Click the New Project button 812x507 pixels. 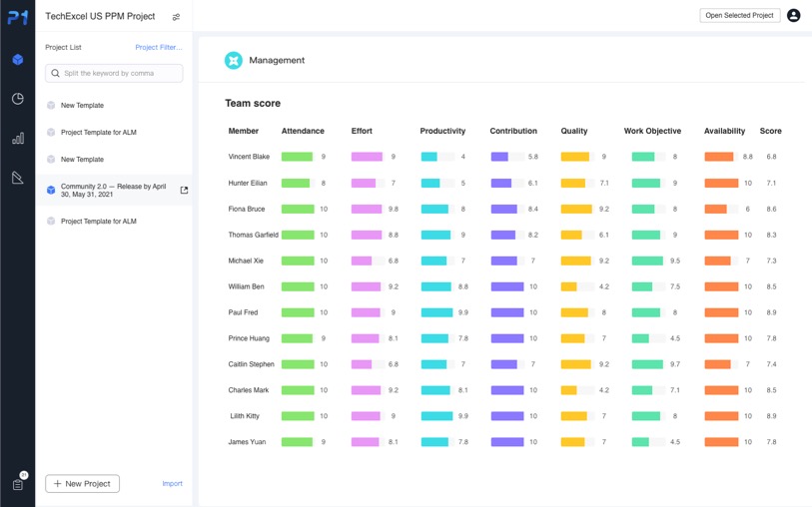[82, 484]
